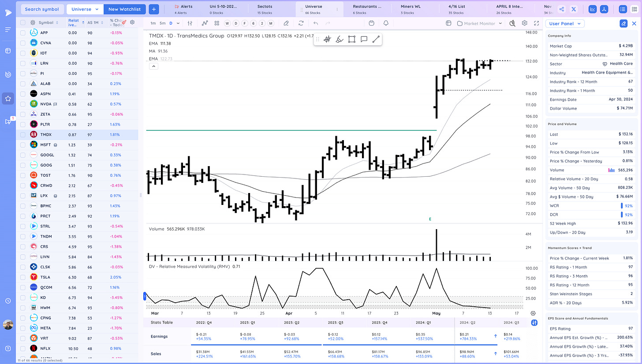Image resolution: width=642 pixels, height=364 pixels.
Task: Check the box for META row
Action: [23, 328]
